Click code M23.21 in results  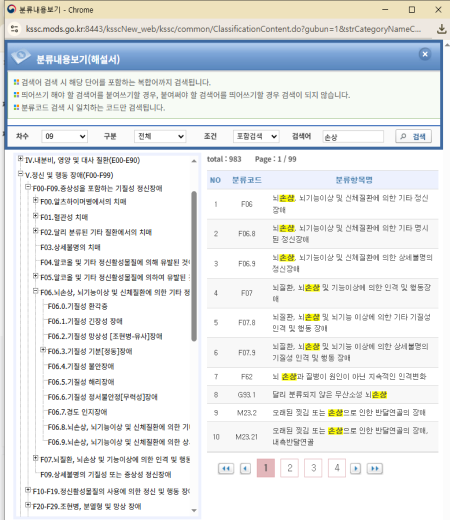point(247,437)
